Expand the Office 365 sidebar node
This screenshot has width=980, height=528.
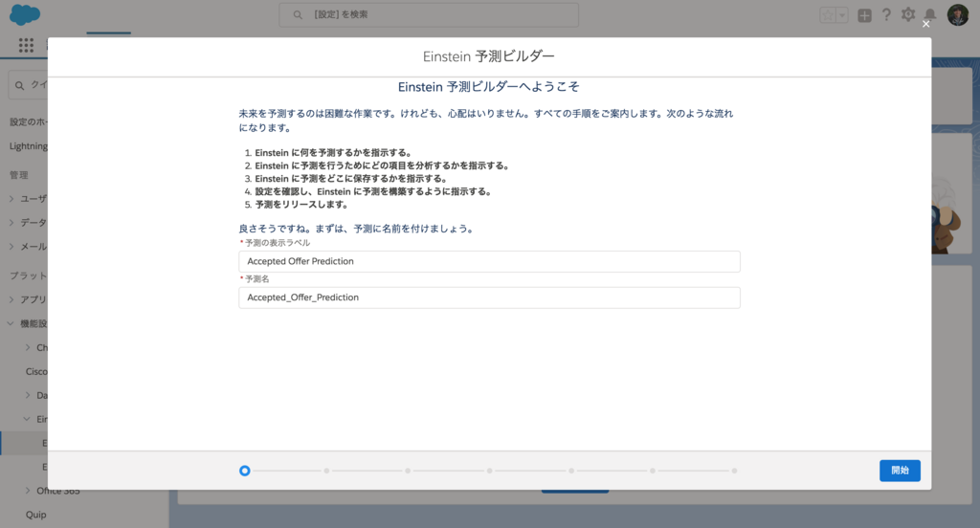28,491
